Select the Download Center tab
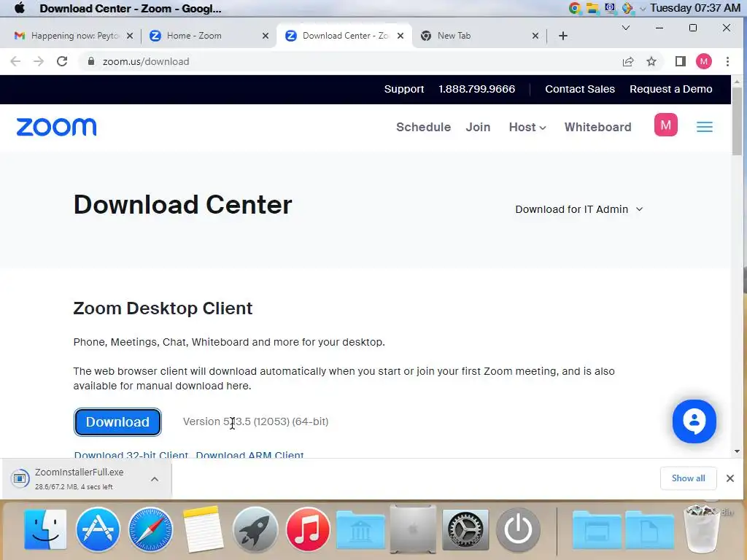Screen dimensions: 747x560 [343, 36]
